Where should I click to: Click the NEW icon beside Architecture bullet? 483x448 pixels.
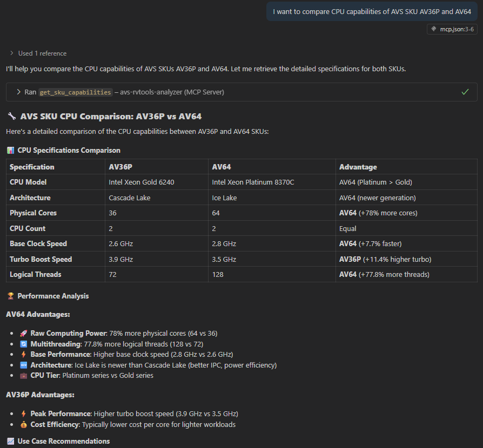click(x=23, y=365)
